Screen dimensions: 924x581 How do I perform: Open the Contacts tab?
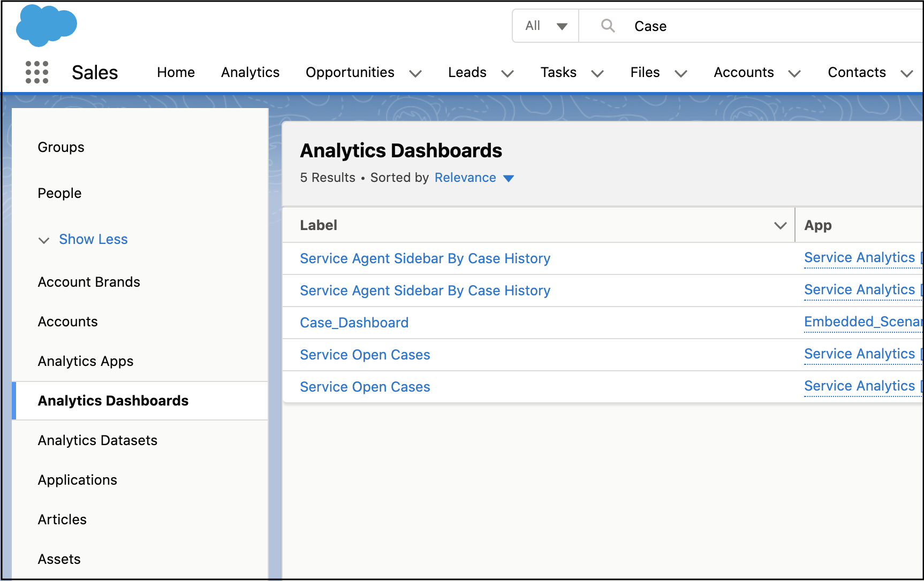857,72
